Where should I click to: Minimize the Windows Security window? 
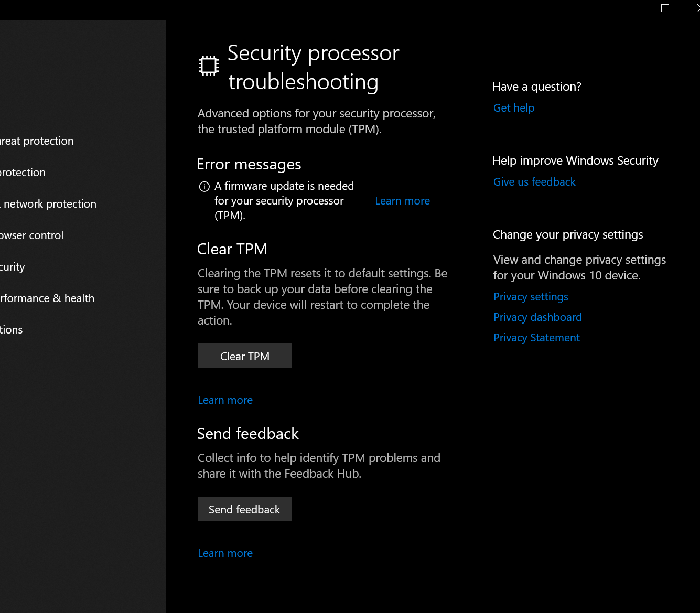629,8
